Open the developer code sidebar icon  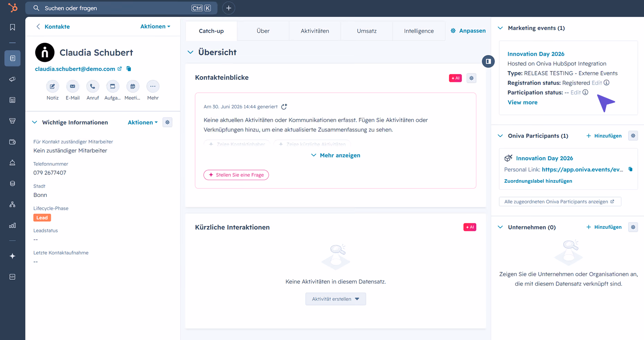[x=12, y=277]
